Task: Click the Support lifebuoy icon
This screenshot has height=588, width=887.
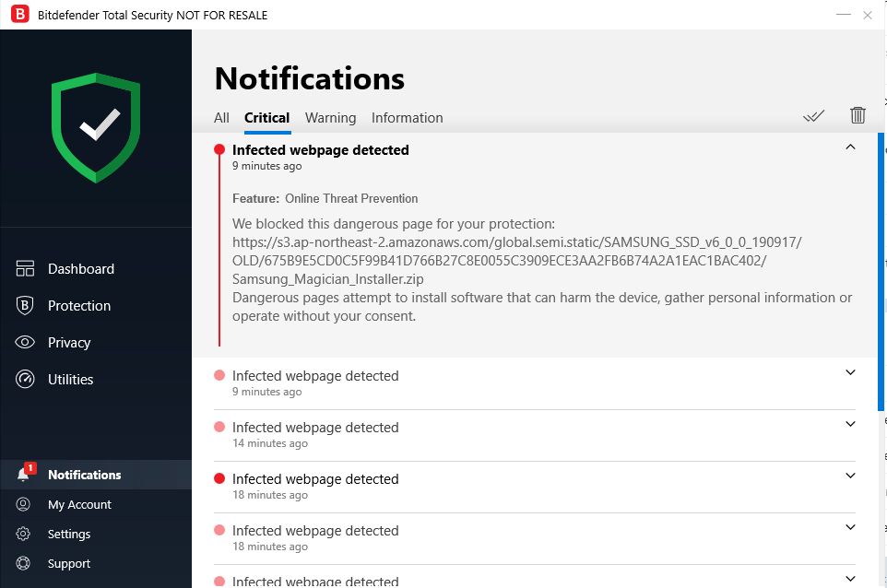Action: [24, 564]
